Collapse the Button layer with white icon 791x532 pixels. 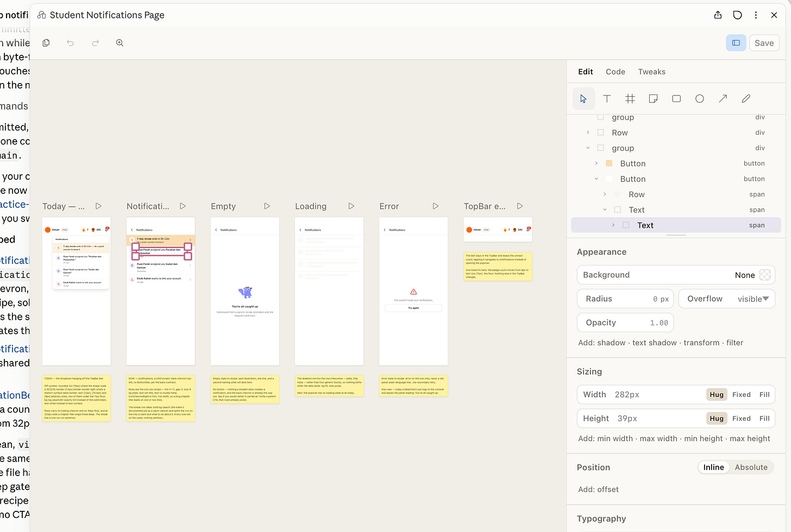pyautogui.click(x=597, y=179)
